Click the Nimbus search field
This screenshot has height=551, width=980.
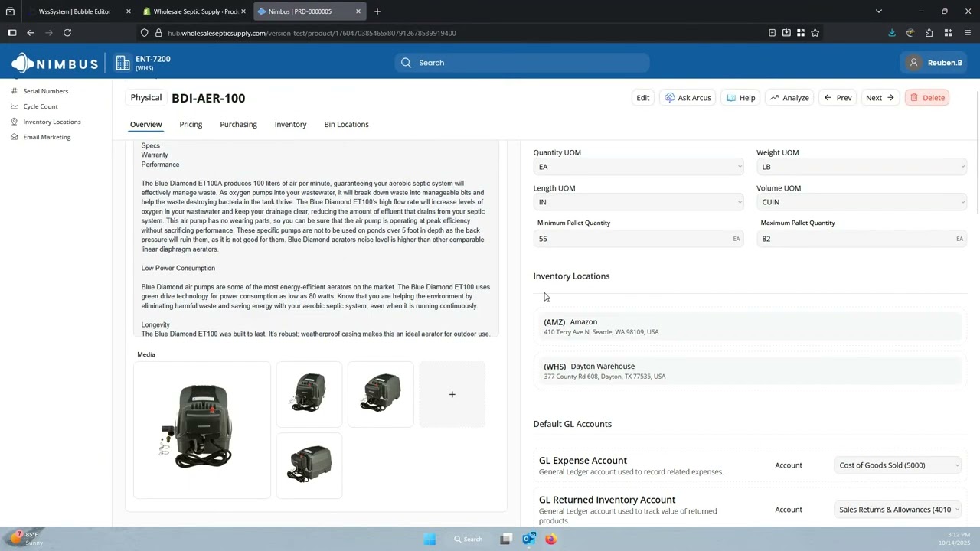coord(522,63)
